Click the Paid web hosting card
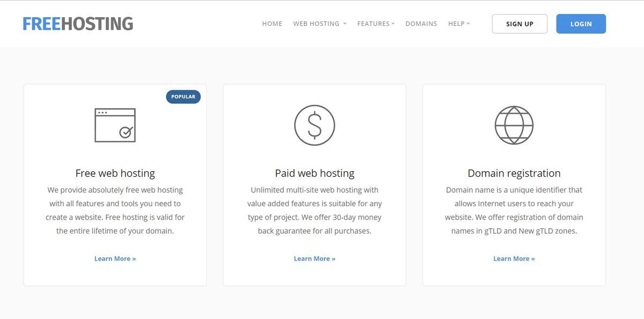The image size is (644, 319). (x=314, y=184)
